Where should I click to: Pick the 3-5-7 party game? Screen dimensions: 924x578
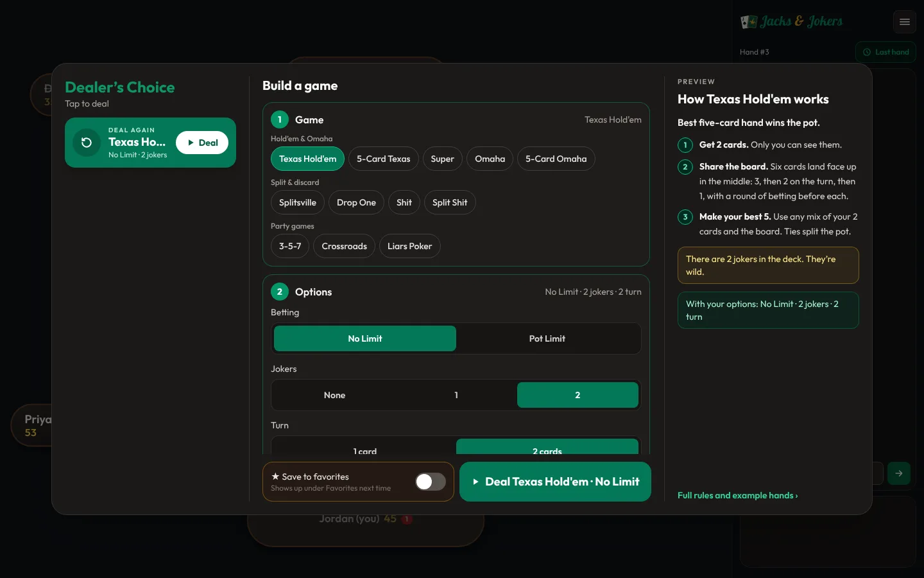[290, 246]
